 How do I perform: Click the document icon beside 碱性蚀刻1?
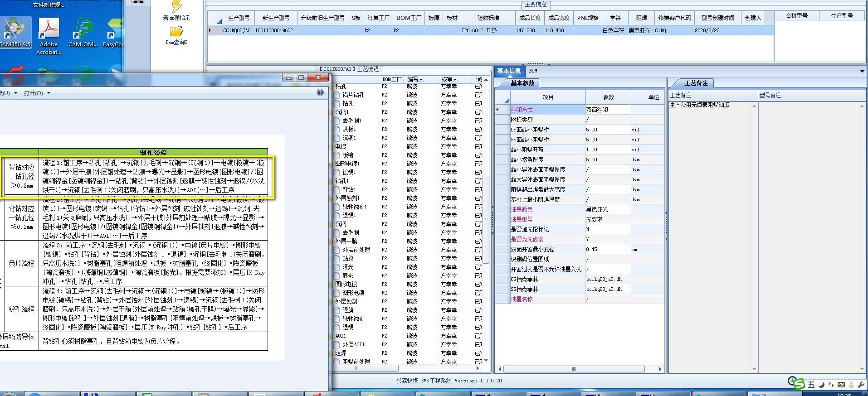336,207
